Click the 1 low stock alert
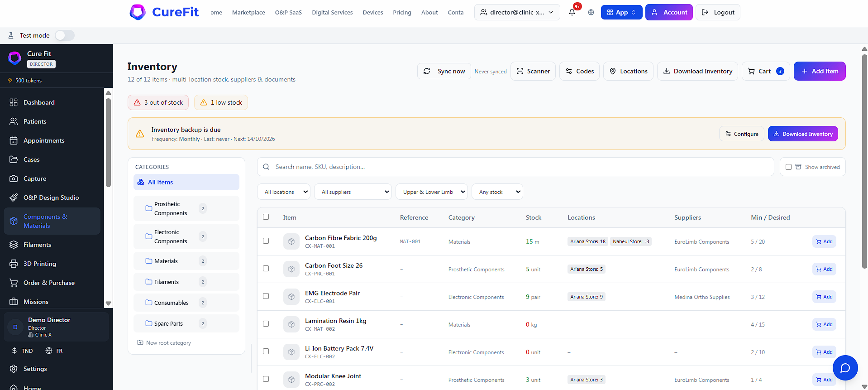This screenshot has width=868, height=390. (x=221, y=102)
